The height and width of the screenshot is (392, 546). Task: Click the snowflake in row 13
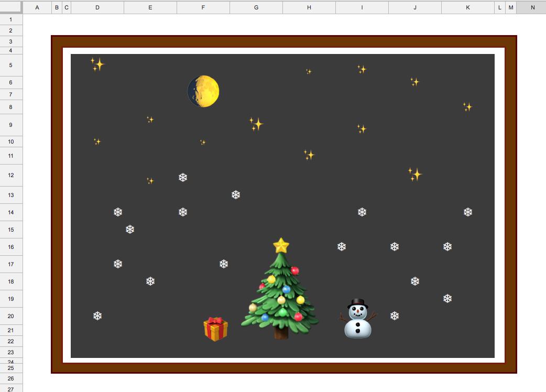(236, 194)
